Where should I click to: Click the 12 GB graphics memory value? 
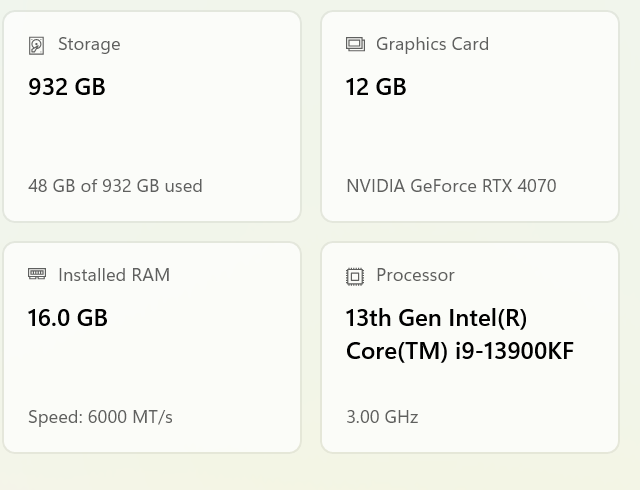tap(376, 87)
